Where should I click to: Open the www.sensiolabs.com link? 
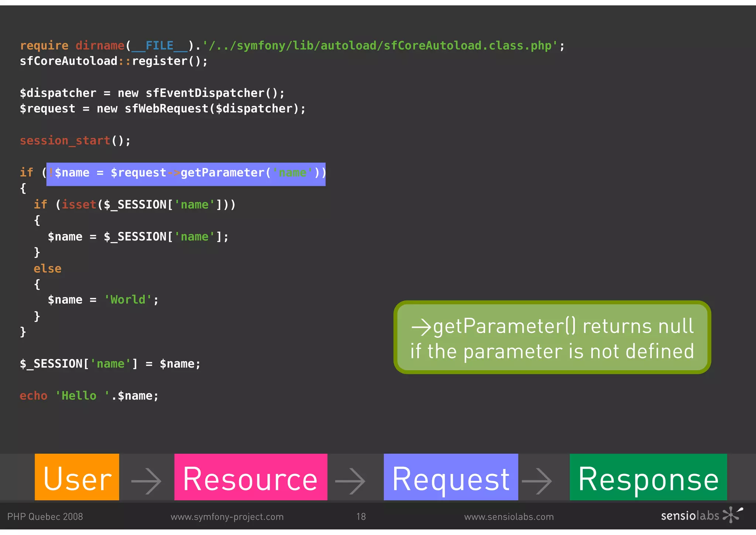[x=509, y=517]
